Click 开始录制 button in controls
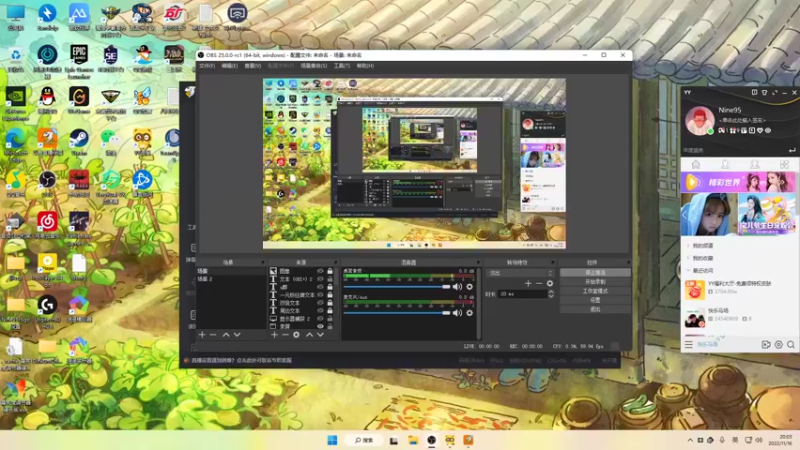 coord(595,282)
